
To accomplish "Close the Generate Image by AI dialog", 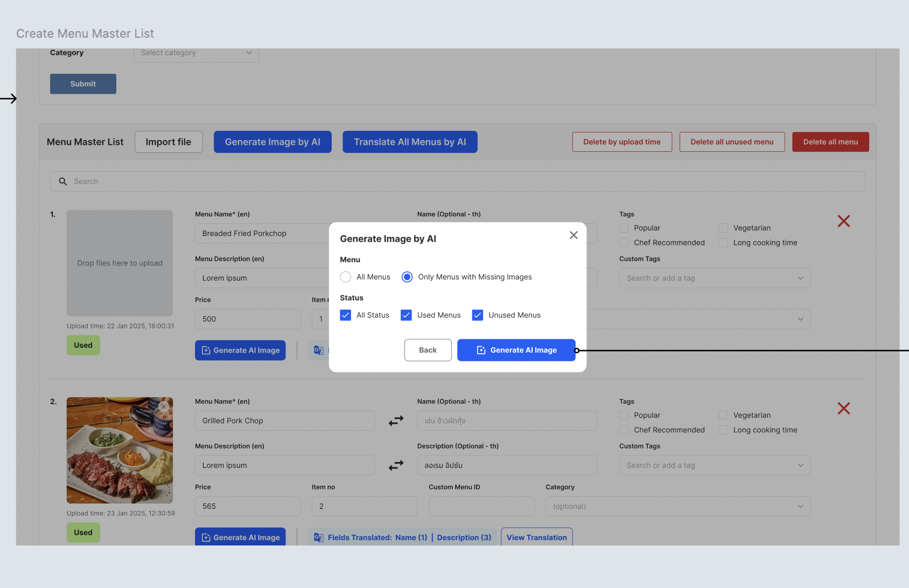I will pos(574,235).
